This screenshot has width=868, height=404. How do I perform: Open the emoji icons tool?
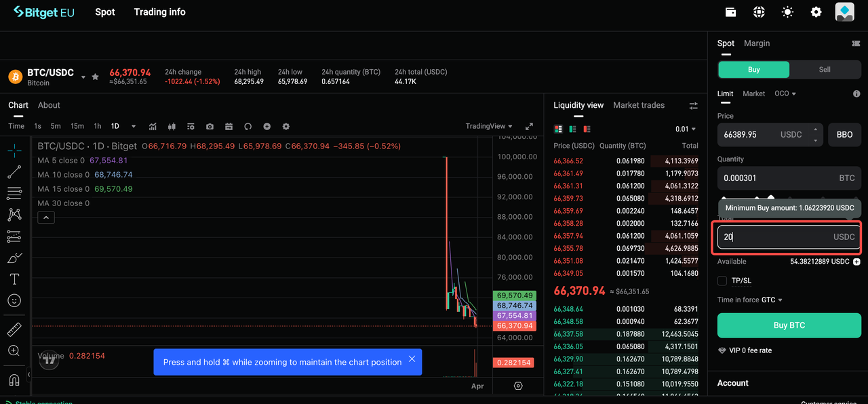point(14,300)
